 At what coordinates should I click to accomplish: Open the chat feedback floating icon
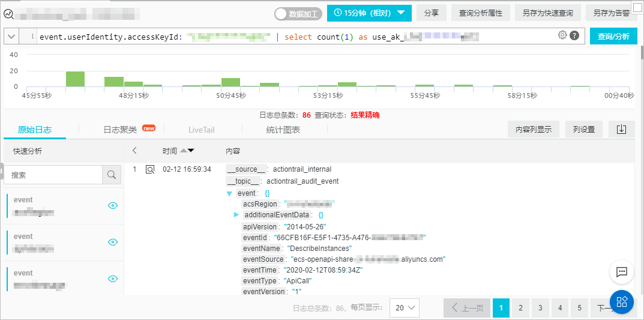tap(621, 271)
